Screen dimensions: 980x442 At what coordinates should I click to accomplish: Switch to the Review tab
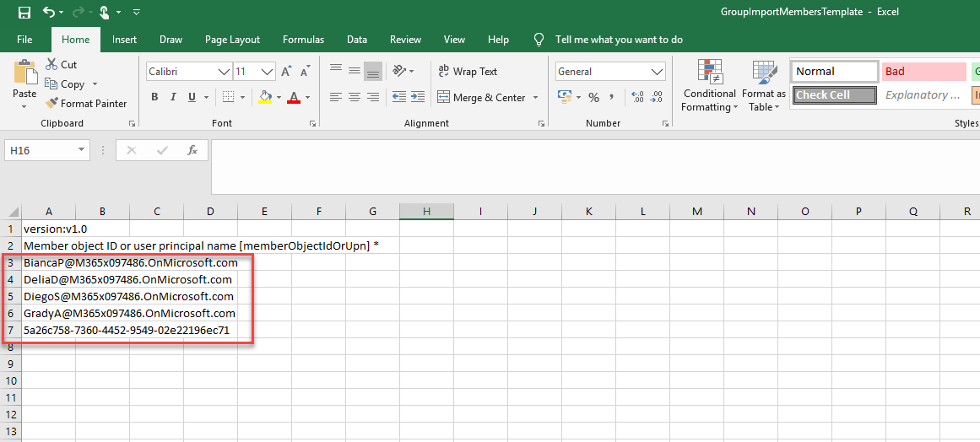[x=406, y=40]
